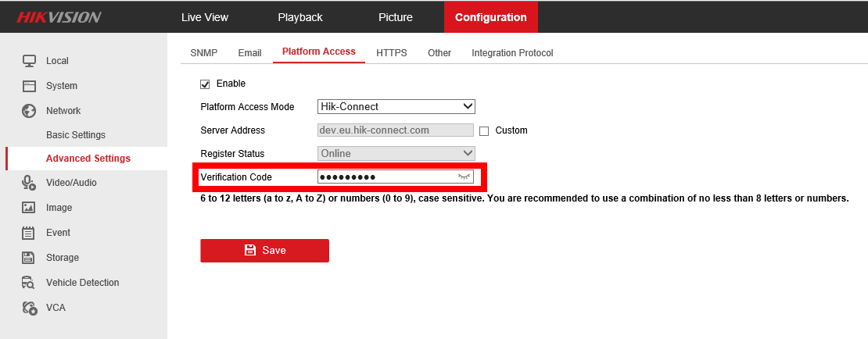The image size is (868, 339).
Task: Uncheck the Enable checkbox
Action: (x=206, y=84)
